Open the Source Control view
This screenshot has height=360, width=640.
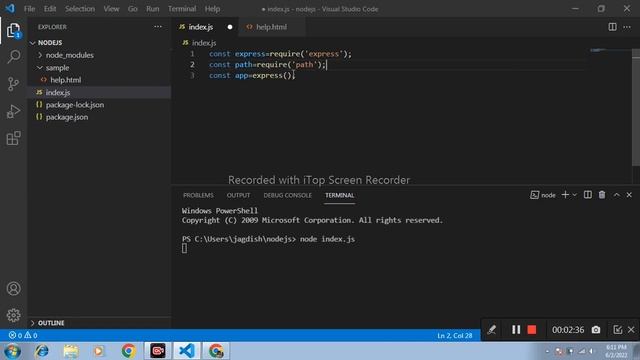(x=13, y=84)
